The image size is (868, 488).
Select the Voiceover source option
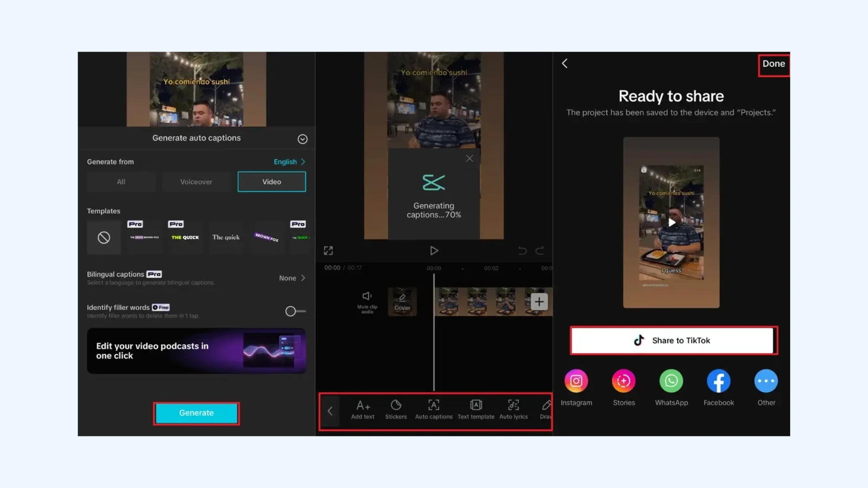coord(196,182)
